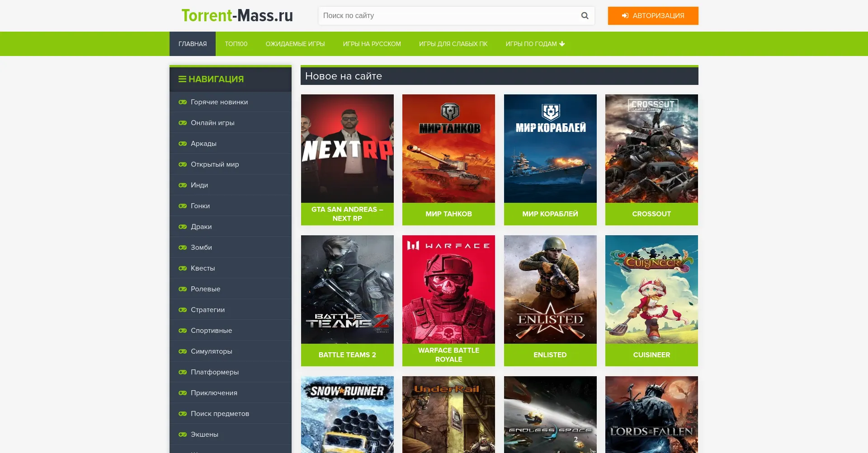Click the gamepad icon beside Открытый мир
This screenshot has width=868, height=453.
183,164
